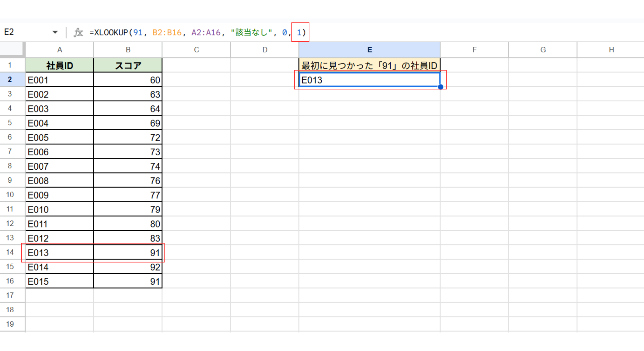Select column C header
Image resolution: width=644 pixels, height=351 pixels.
[196, 50]
